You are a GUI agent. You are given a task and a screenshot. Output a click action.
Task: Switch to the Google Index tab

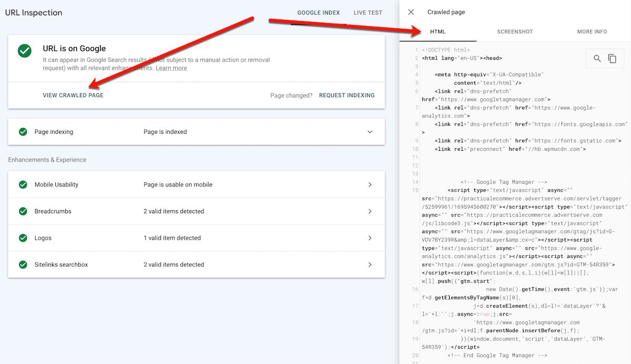[x=319, y=13]
